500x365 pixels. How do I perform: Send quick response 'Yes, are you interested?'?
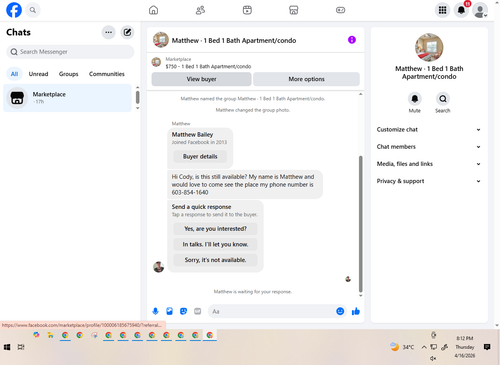(x=215, y=229)
